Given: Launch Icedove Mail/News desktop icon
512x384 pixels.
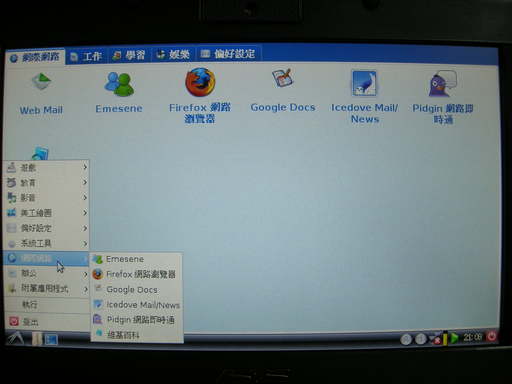Looking at the screenshot, I should (x=364, y=97).
